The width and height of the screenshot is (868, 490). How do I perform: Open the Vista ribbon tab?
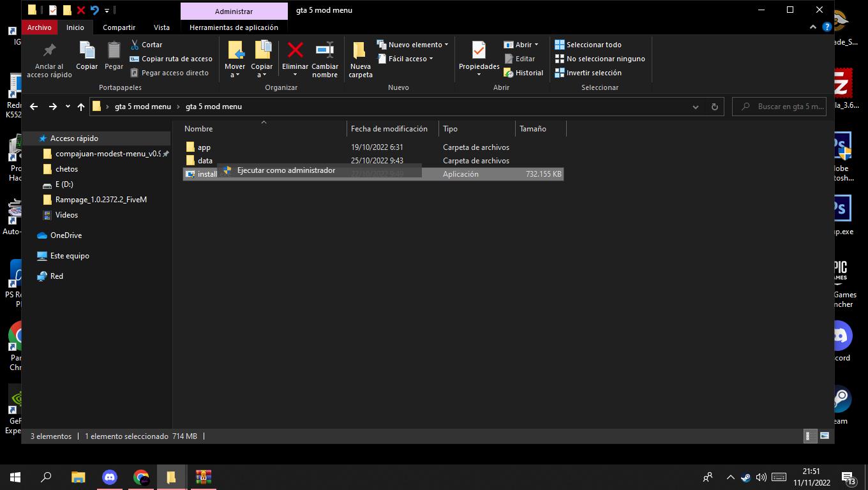[161, 27]
